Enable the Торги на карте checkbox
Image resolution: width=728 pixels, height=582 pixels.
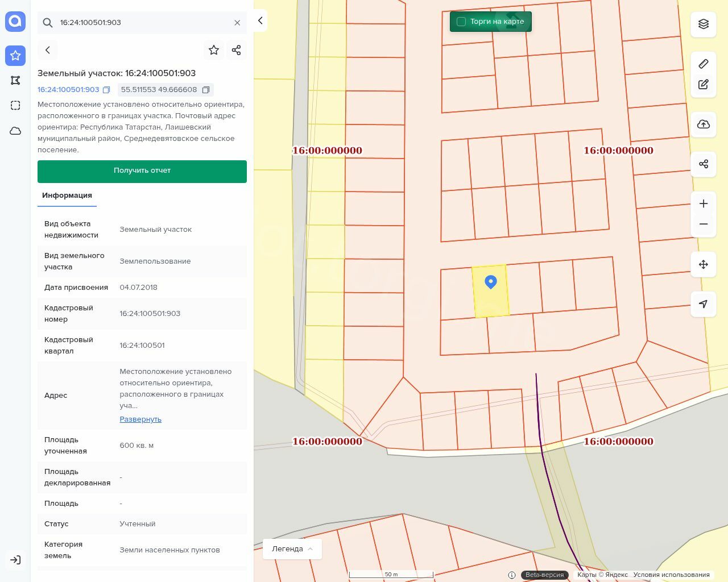461,22
